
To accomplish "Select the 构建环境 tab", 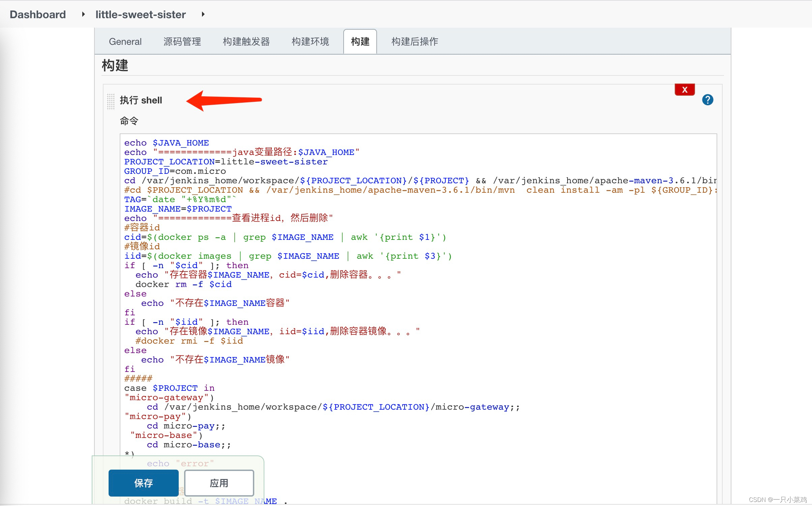I will pyautogui.click(x=310, y=42).
